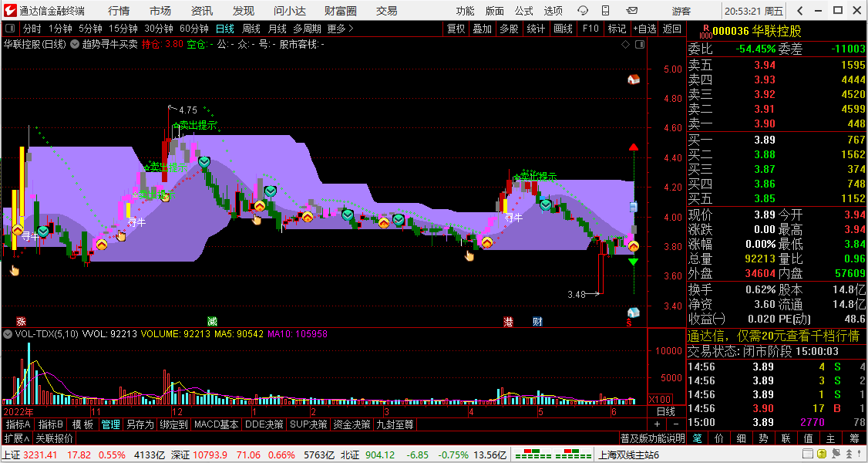This screenshot has width=868, height=463.
Task: Switch to 5分钟 chart period
Action: (89, 29)
